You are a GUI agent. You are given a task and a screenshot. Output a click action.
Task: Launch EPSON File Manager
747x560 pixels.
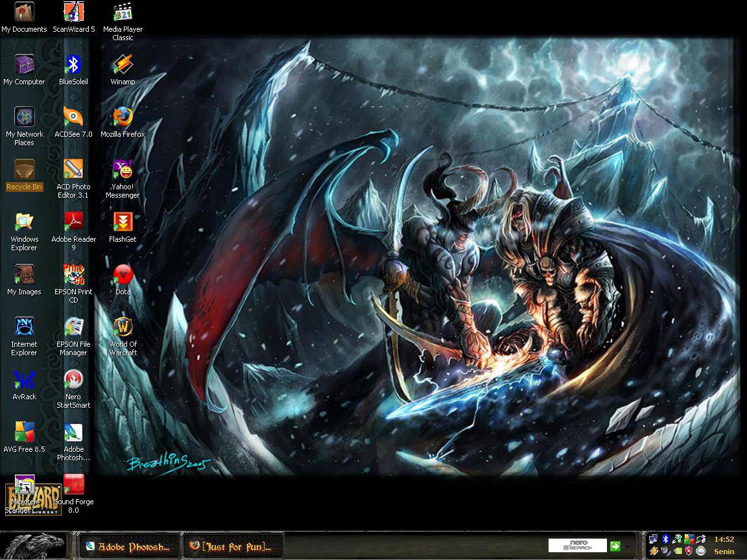click(73, 336)
